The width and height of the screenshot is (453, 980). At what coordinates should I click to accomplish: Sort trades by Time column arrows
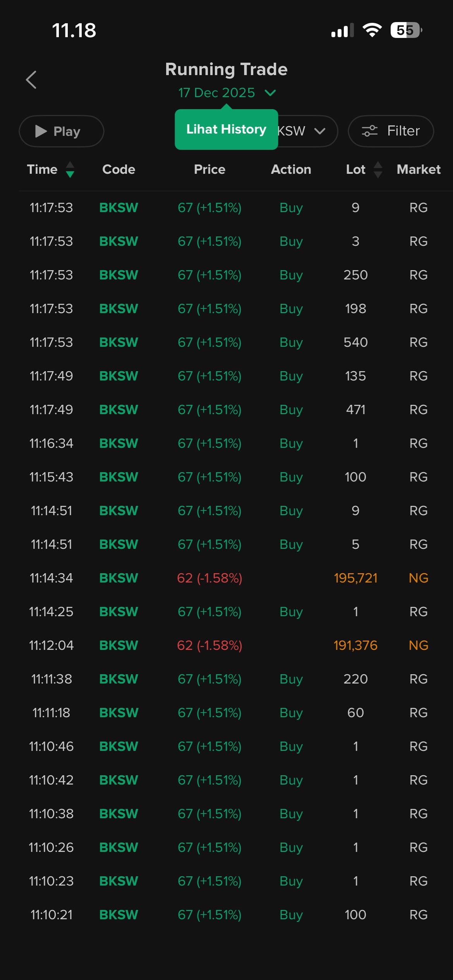70,170
